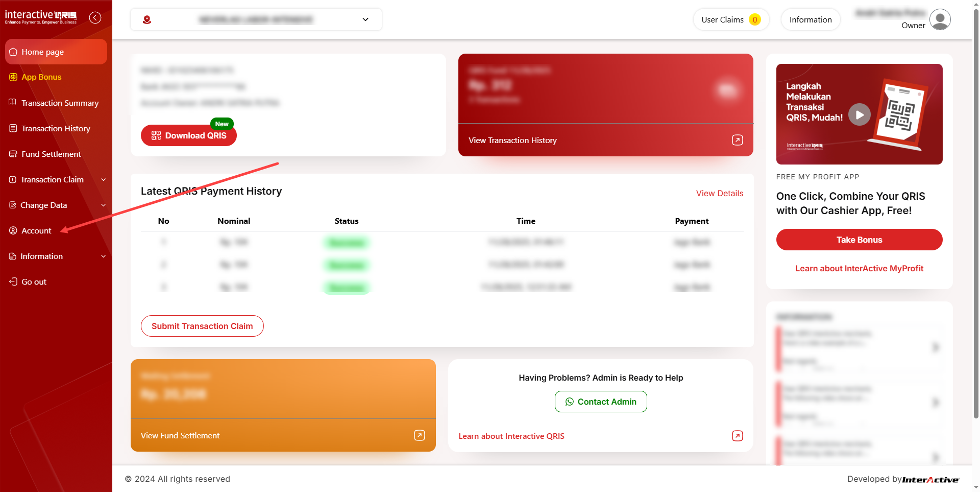Click the Take Bonus button

click(860, 240)
